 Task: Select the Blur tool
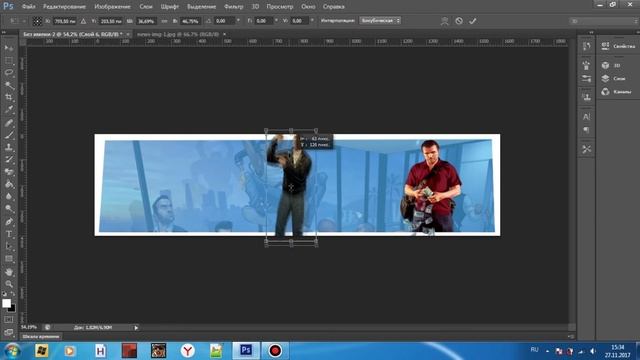(9, 197)
